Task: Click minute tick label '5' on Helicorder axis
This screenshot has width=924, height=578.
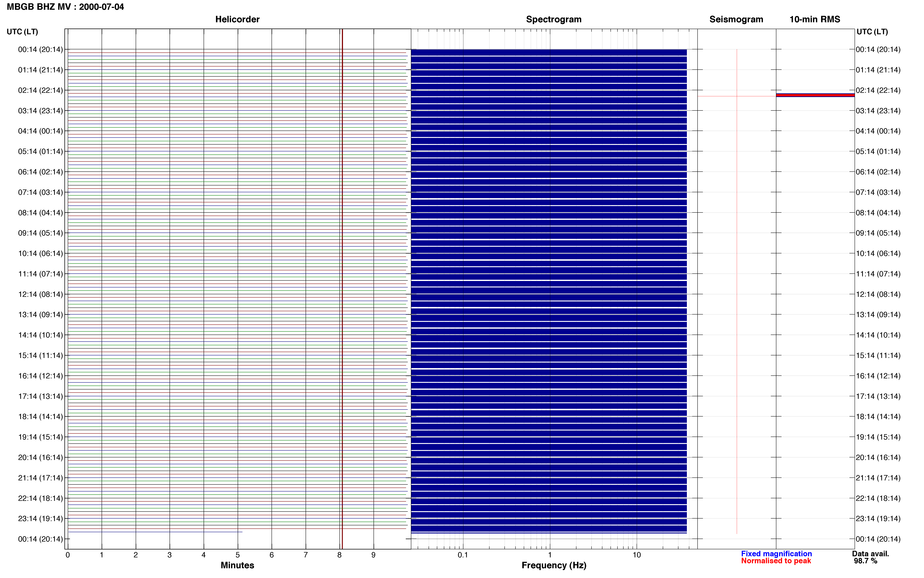Action: coord(238,555)
